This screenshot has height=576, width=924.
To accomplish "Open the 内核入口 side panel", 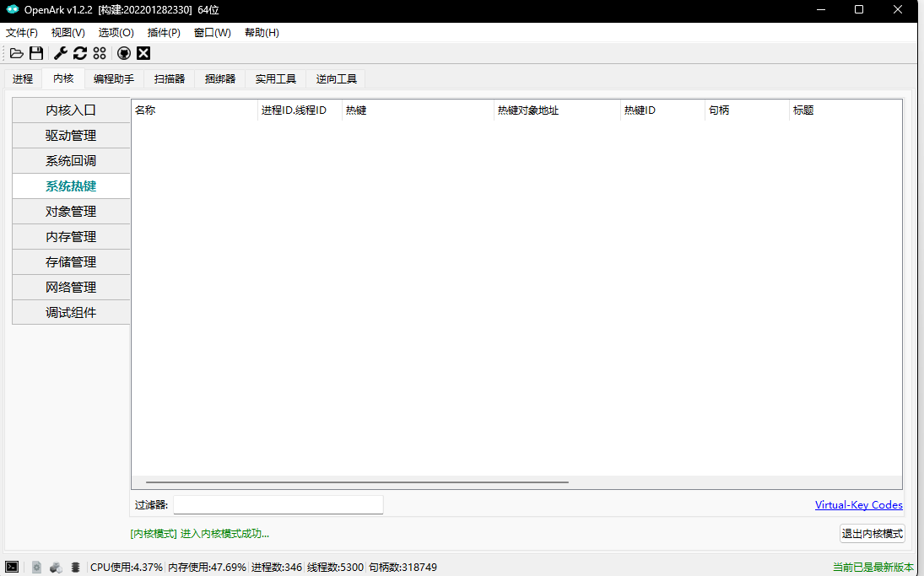I will 71,110.
